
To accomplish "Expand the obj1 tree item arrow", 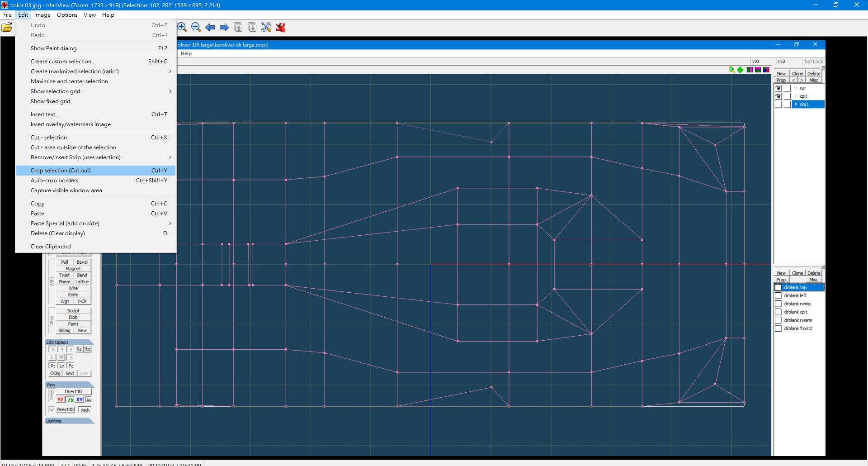I will [796, 105].
